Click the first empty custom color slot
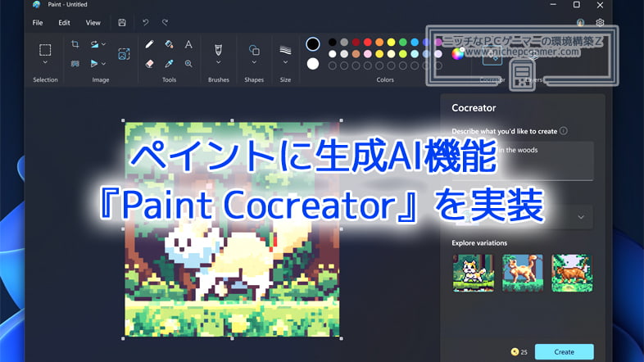Screen dimensions: 644x362 [x=333, y=66]
